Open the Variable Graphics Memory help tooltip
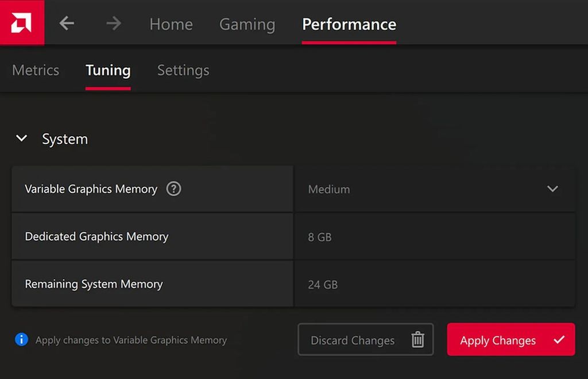 (173, 189)
